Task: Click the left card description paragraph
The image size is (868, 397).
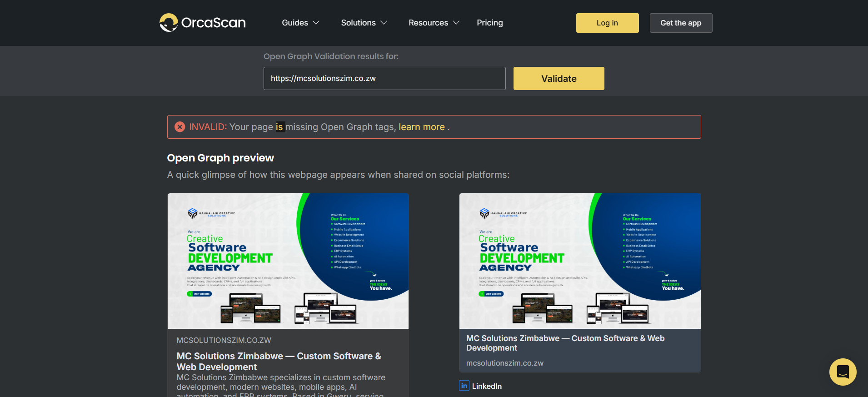Action: click(x=281, y=385)
